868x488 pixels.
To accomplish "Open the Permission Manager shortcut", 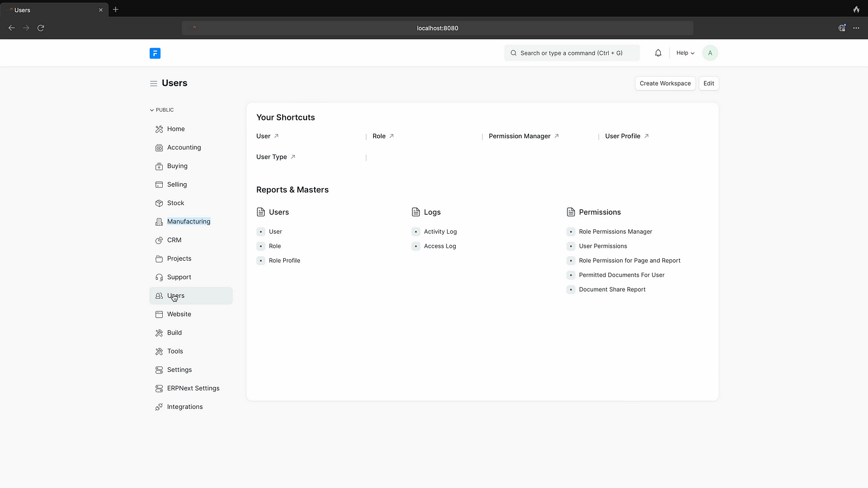I will pyautogui.click(x=520, y=136).
